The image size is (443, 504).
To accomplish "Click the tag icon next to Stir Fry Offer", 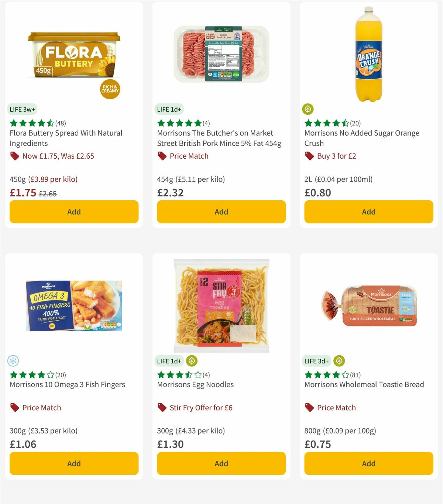I will [162, 408].
